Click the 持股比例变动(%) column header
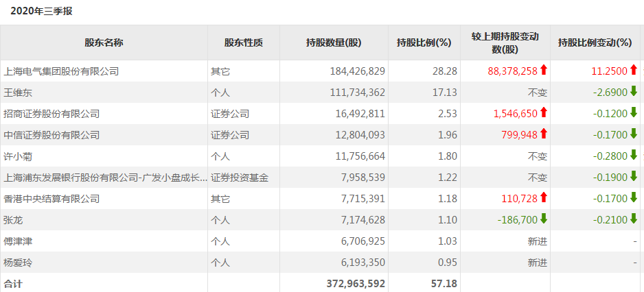The width and height of the screenshot is (644, 292). 595,42
